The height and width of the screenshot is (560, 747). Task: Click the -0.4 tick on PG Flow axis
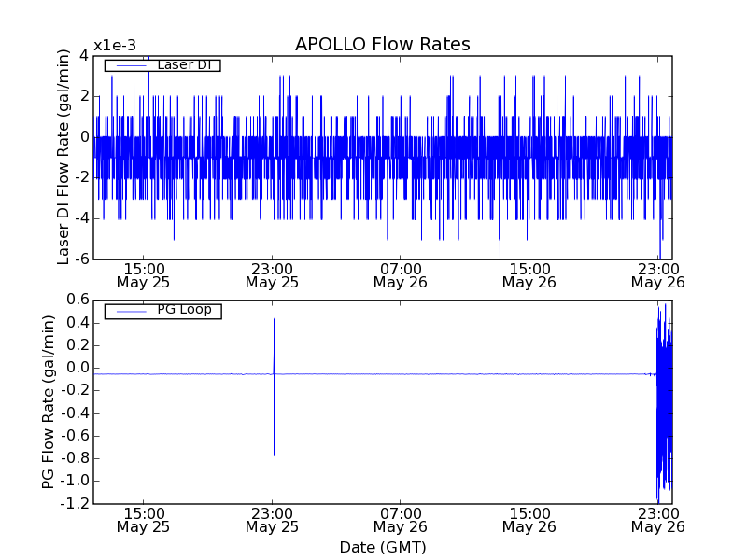coord(75,413)
